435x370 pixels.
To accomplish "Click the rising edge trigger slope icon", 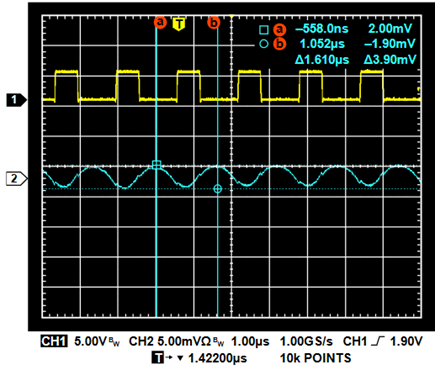I will pos(379,341).
